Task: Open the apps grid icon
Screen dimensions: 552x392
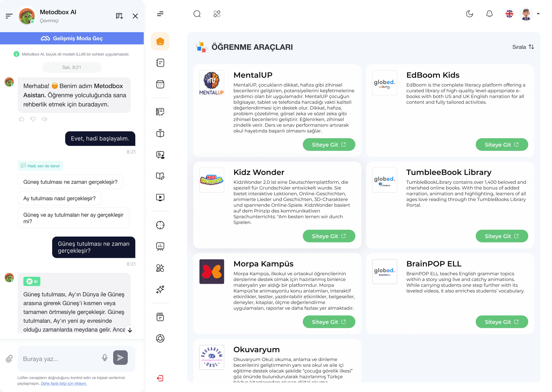Action: [x=217, y=14]
